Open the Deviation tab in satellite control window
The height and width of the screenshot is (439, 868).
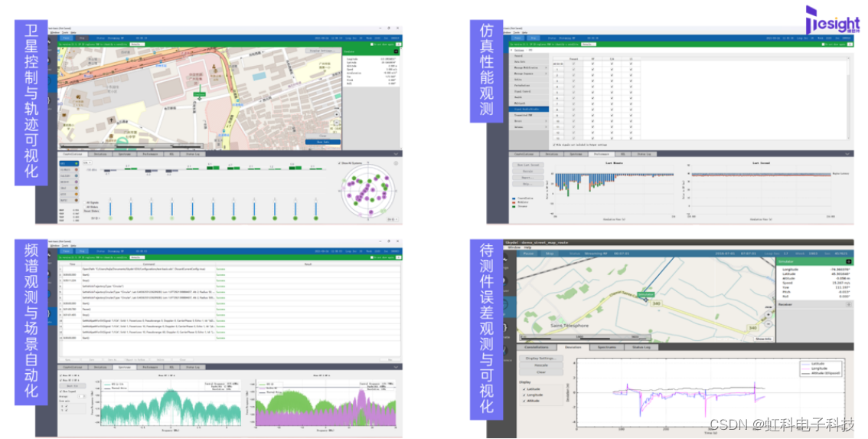100,154
